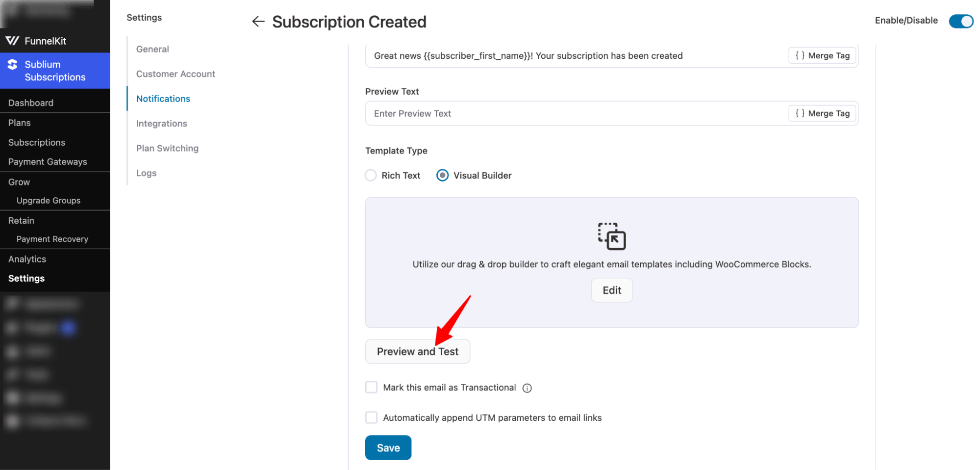980x470 pixels.
Task: Select the Rich Text radio button
Action: pos(371,175)
